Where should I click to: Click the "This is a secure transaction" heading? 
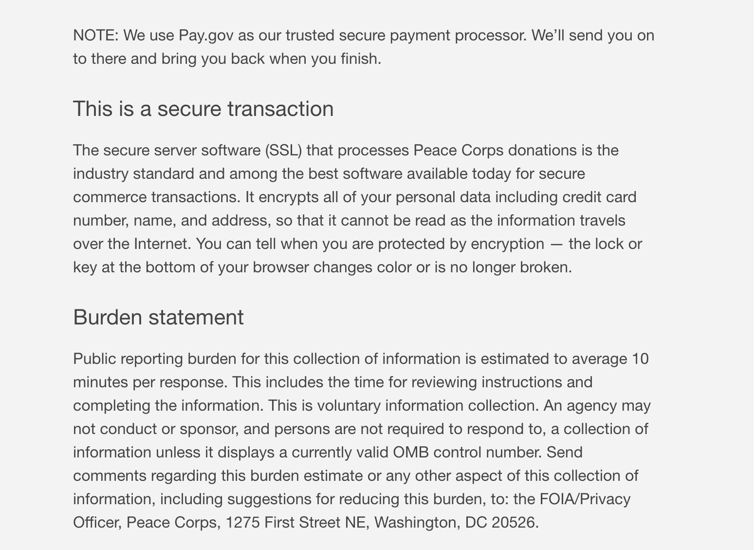(x=203, y=109)
